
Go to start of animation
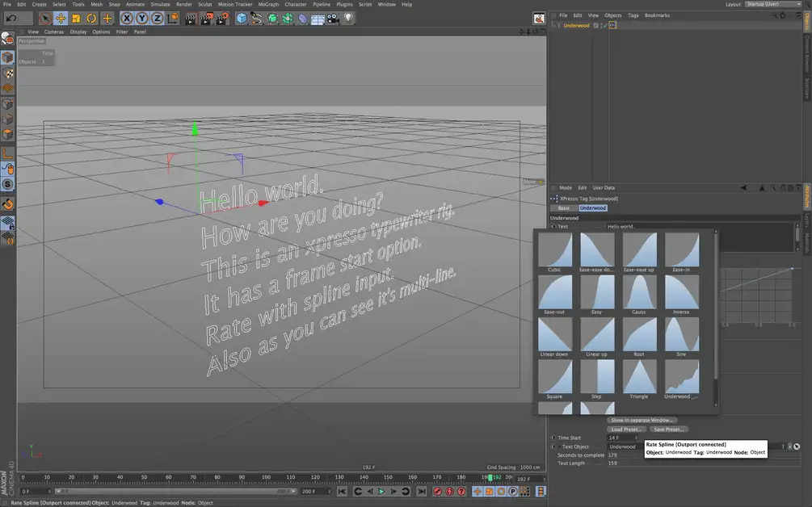coord(342,492)
